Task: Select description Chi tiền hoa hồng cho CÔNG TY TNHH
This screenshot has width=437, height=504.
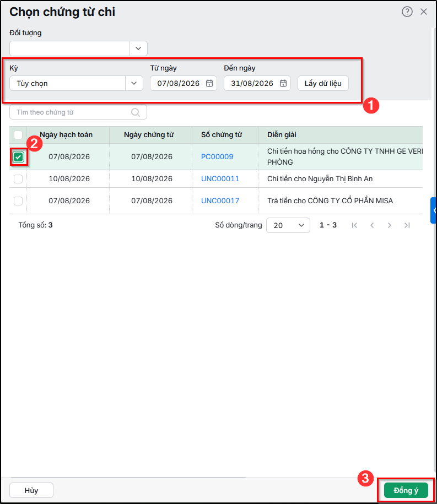Action: pos(345,156)
